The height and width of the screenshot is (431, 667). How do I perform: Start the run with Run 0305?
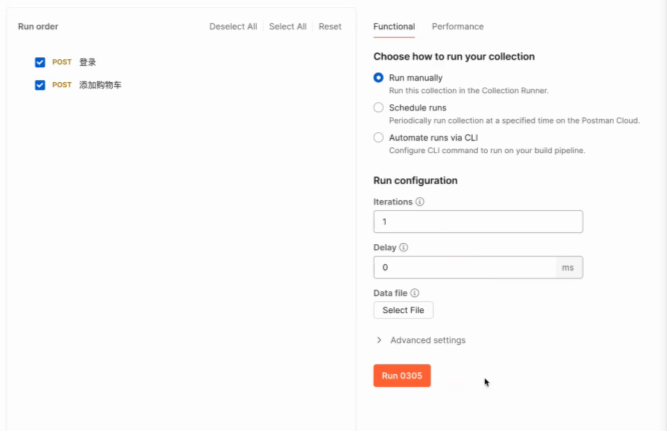tap(401, 375)
